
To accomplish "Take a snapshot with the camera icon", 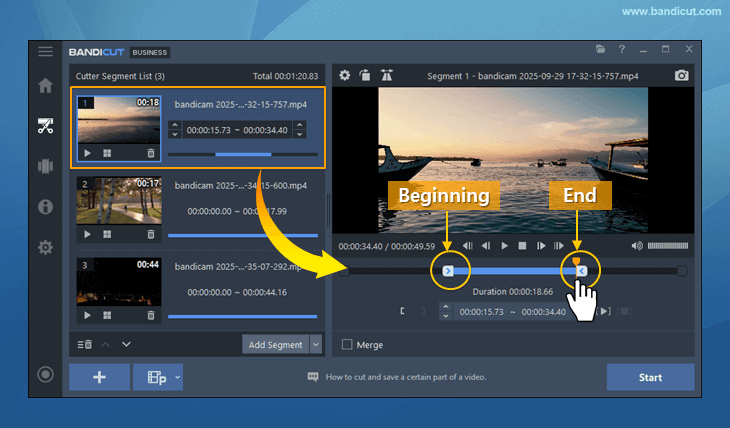I will click(x=682, y=75).
